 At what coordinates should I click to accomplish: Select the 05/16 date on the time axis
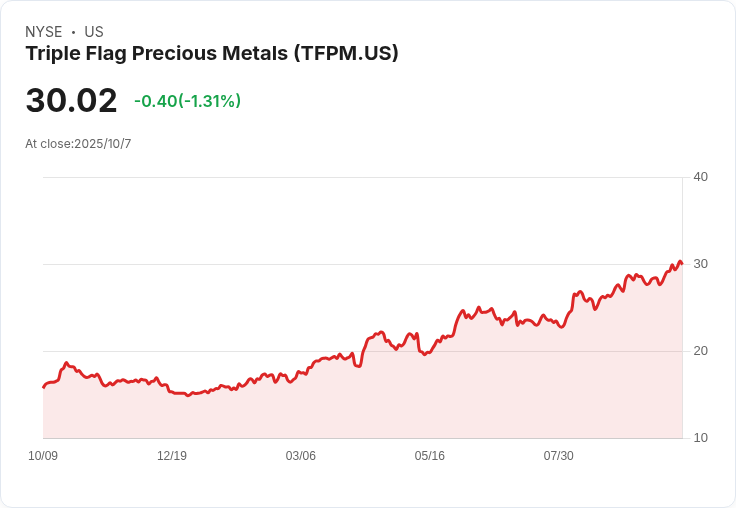click(x=430, y=456)
